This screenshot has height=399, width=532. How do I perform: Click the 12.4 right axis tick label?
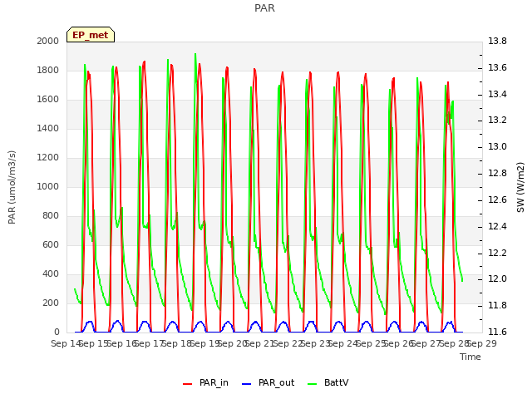(x=497, y=226)
